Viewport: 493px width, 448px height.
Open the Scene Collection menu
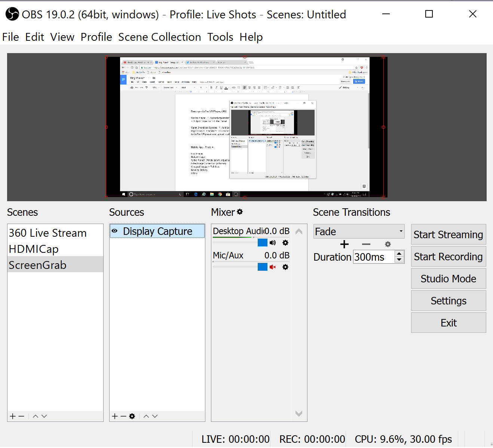[159, 37]
